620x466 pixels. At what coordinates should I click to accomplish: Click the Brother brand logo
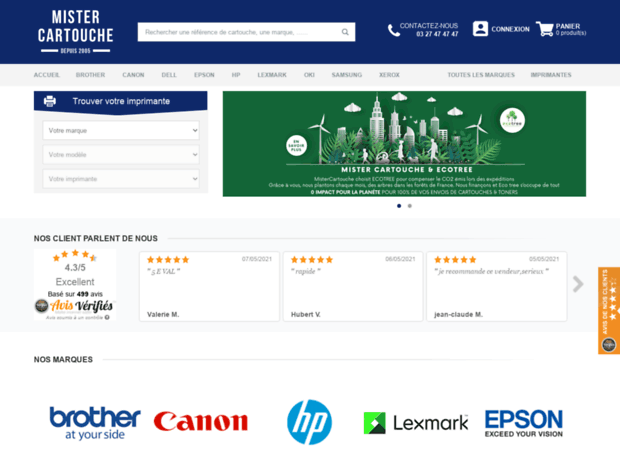coord(95,422)
